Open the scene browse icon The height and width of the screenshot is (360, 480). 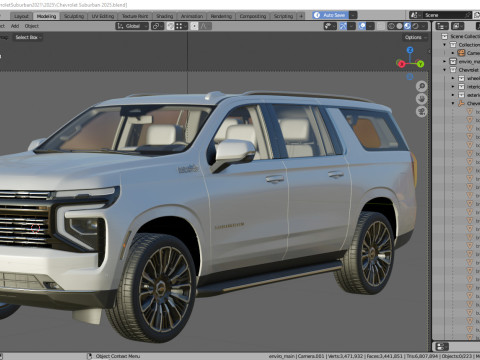pos(416,15)
